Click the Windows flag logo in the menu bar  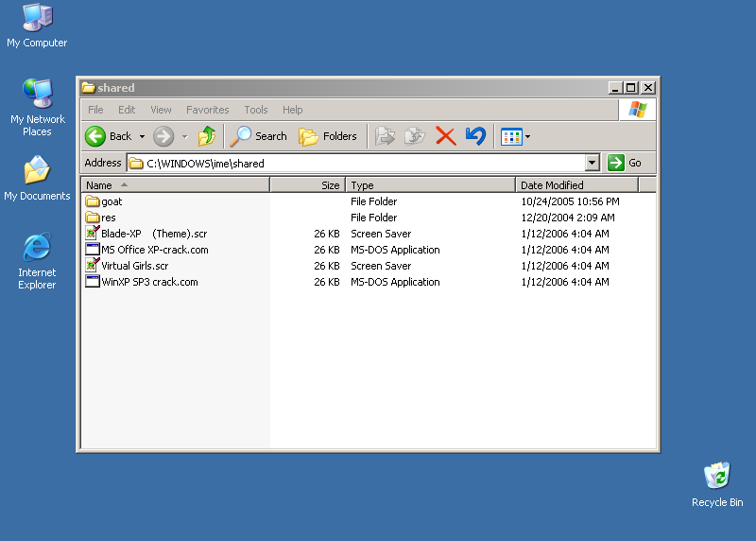tap(637, 110)
